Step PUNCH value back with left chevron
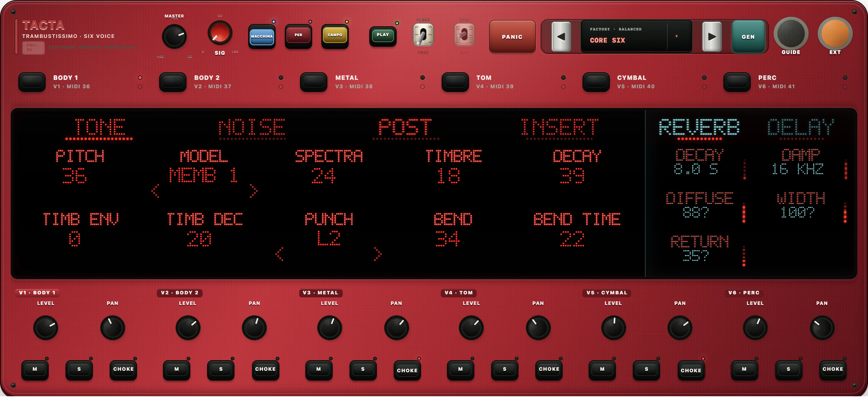The width and height of the screenshot is (868, 397). pos(279,254)
